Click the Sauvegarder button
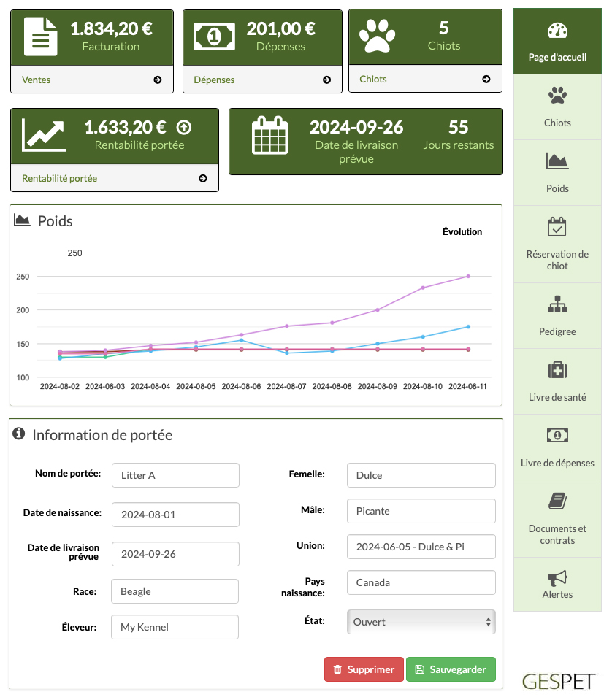This screenshot has height=700, width=604. click(x=451, y=669)
